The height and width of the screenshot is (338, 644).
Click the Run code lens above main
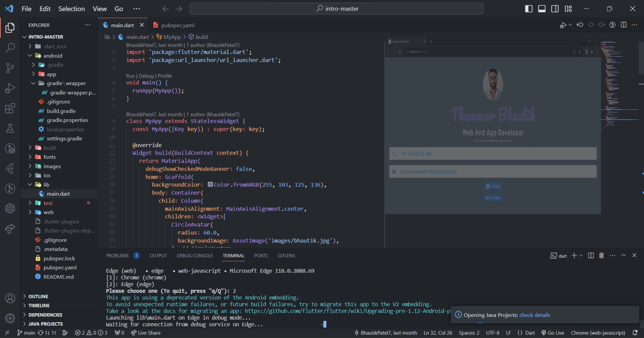click(x=130, y=76)
